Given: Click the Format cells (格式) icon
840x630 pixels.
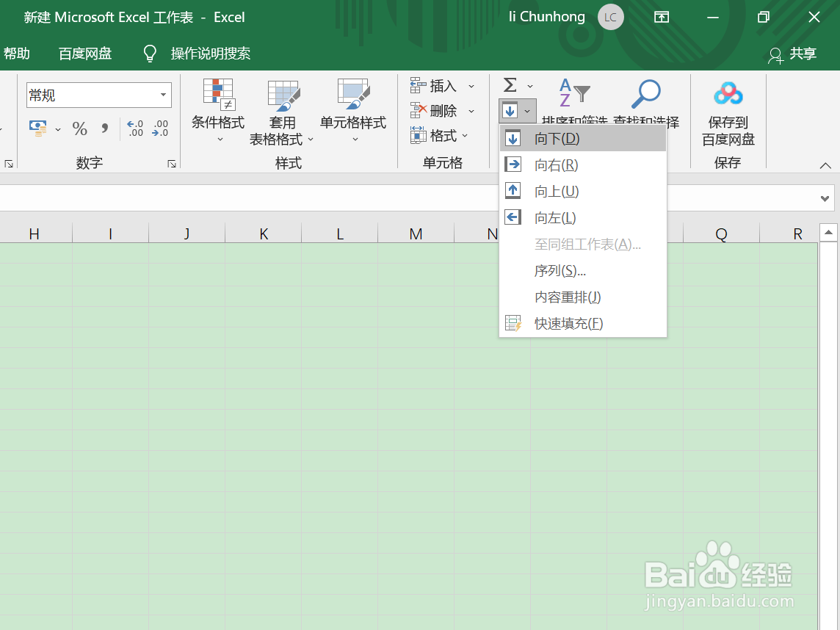Looking at the screenshot, I should click(x=418, y=135).
